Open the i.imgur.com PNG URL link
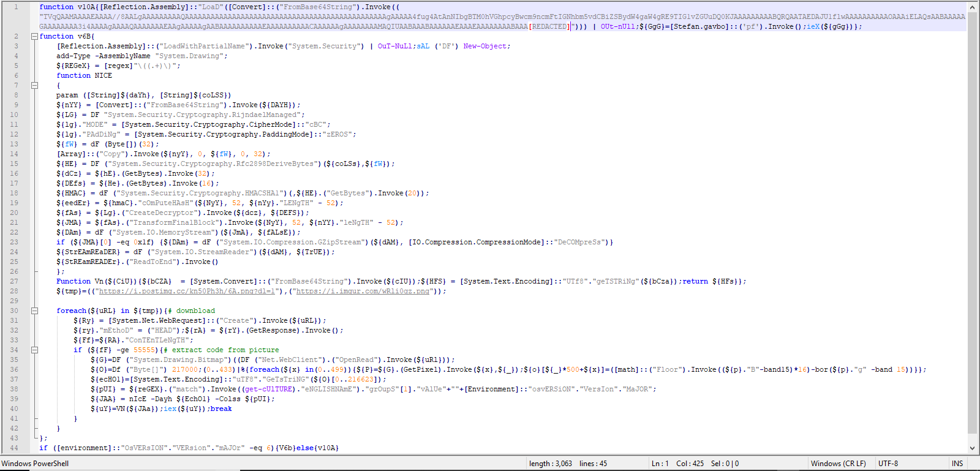The width and height of the screenshot is (980, 471). (363, 291)
